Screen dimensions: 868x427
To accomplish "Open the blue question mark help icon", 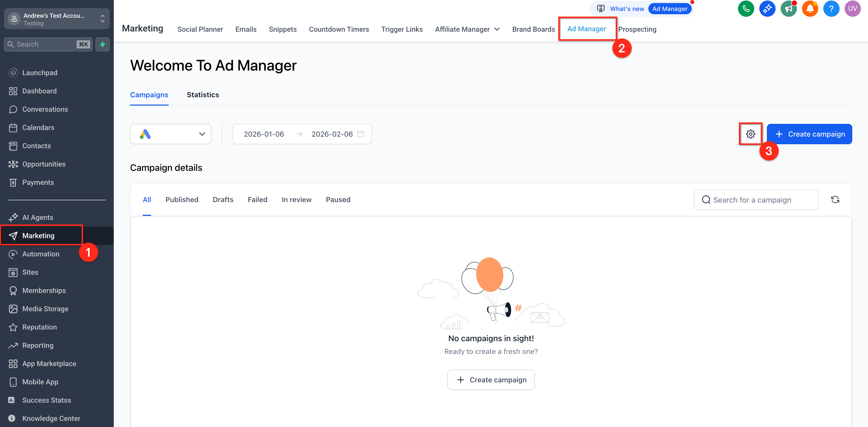I will coord(831,9).
